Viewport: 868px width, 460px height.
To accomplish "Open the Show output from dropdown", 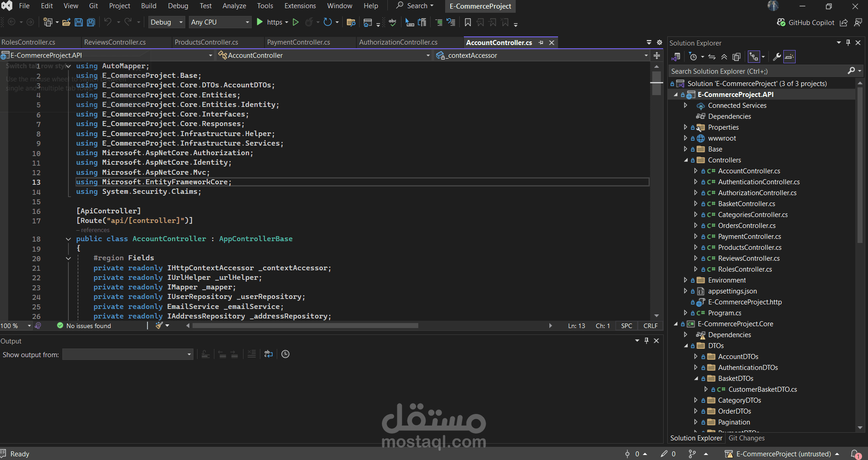I will coord(128,354).
